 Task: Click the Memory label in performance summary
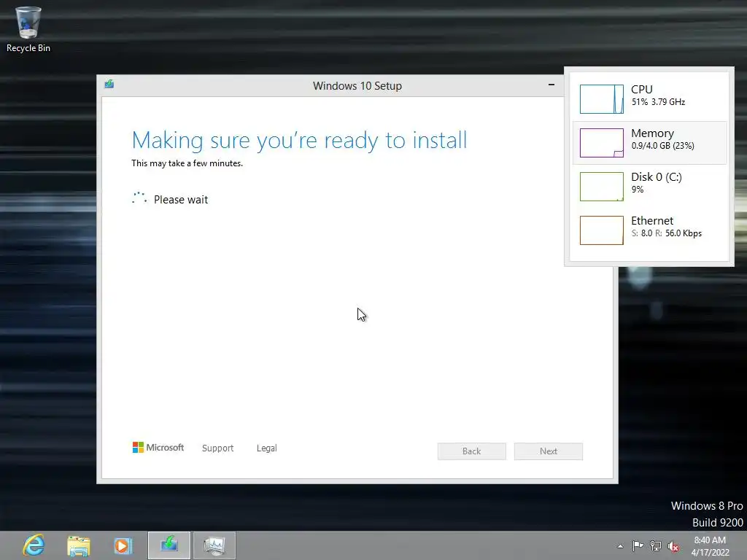pyautogui.click(x=652, y=133)
